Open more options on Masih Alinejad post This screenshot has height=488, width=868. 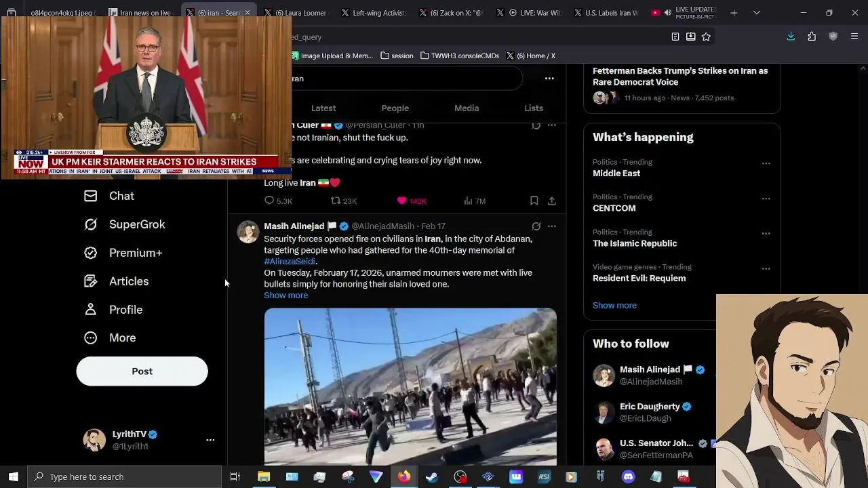[x=552, y=226]
